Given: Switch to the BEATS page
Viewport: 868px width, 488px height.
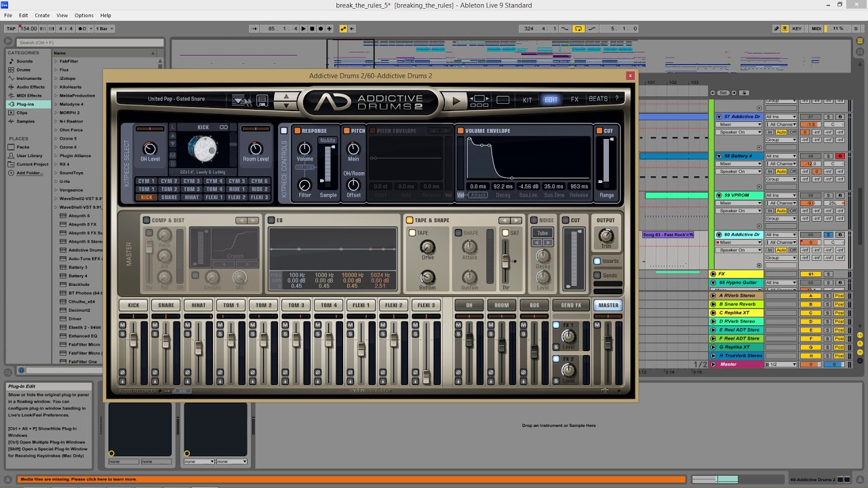Looking at the screenshot, I should click(598, 100).
